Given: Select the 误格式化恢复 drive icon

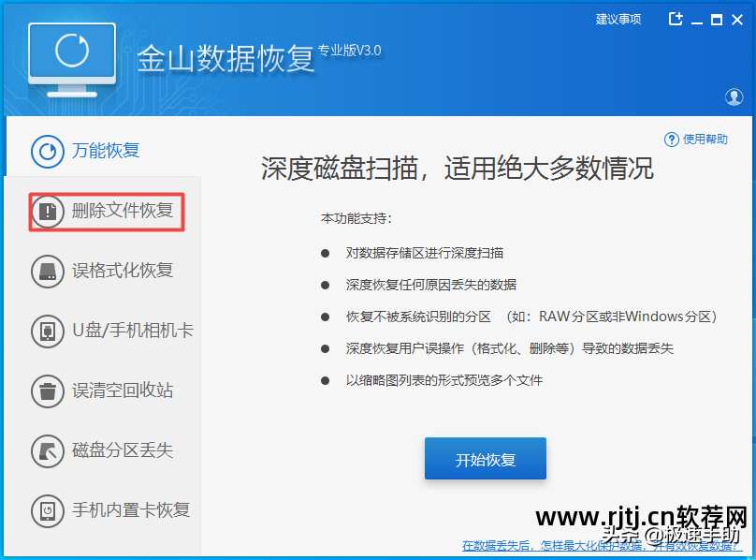Looking at the screenshot, I should pos(48,271).
